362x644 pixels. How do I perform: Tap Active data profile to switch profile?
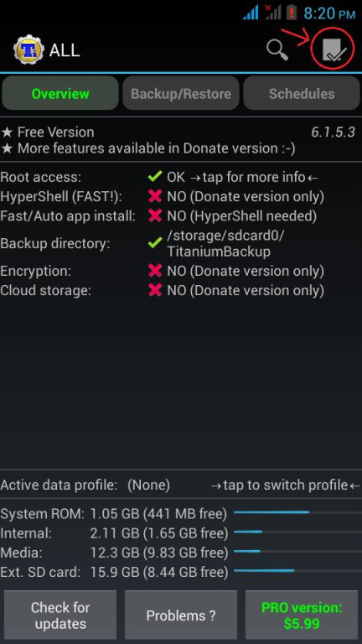181,485
